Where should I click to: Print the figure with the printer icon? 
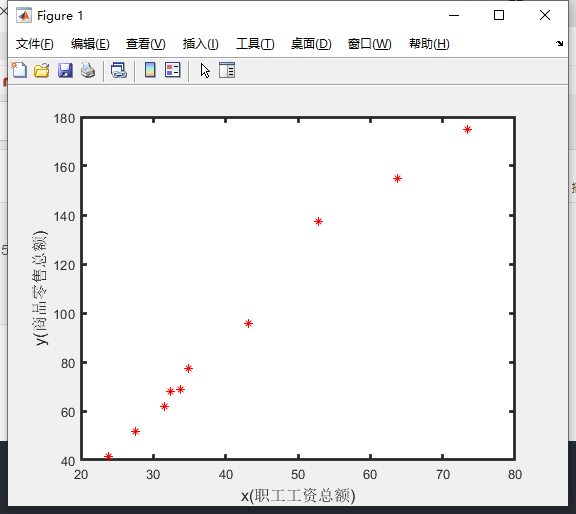pyautogui.click(x=88, y=70)
